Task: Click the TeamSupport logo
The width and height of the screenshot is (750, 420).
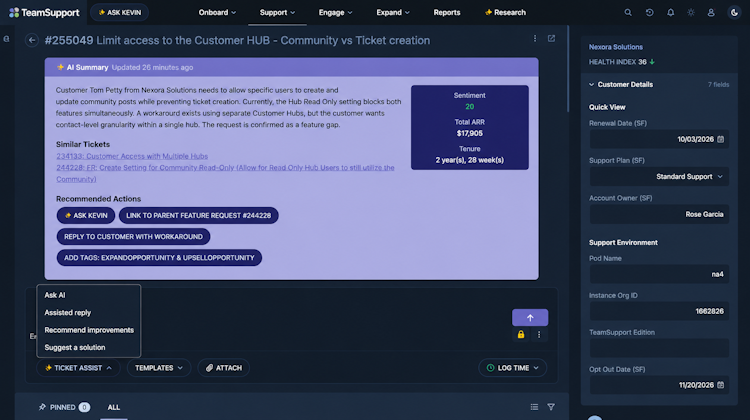Action: (44, 12)
